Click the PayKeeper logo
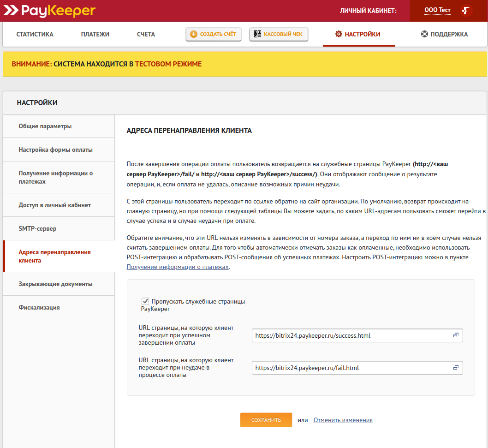The image size is (488, 448). tap(49, 10)
